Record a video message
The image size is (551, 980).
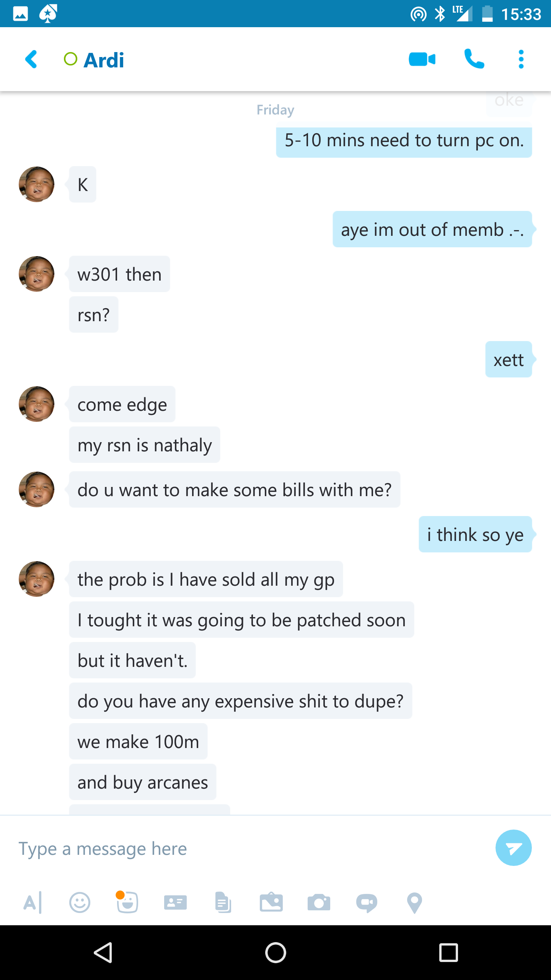click(x=367, y=903)
